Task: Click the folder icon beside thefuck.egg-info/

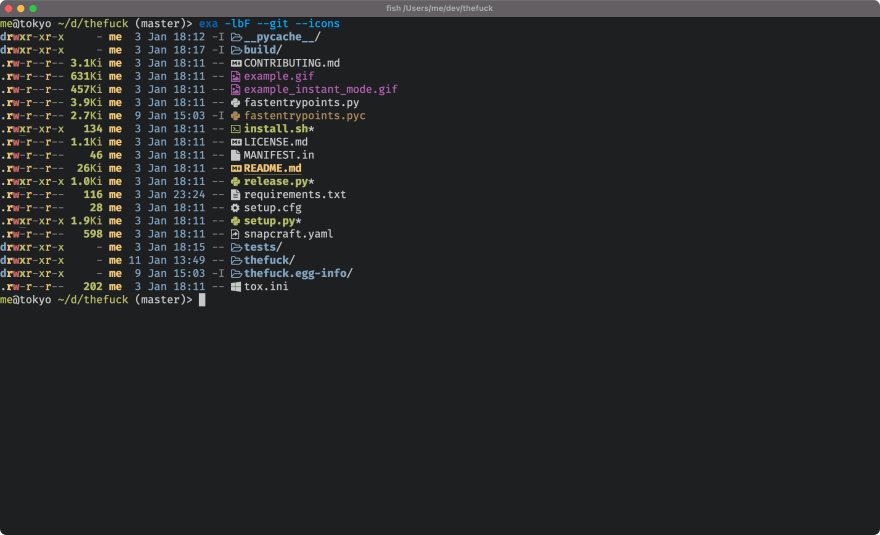Action: coord(236,273)
